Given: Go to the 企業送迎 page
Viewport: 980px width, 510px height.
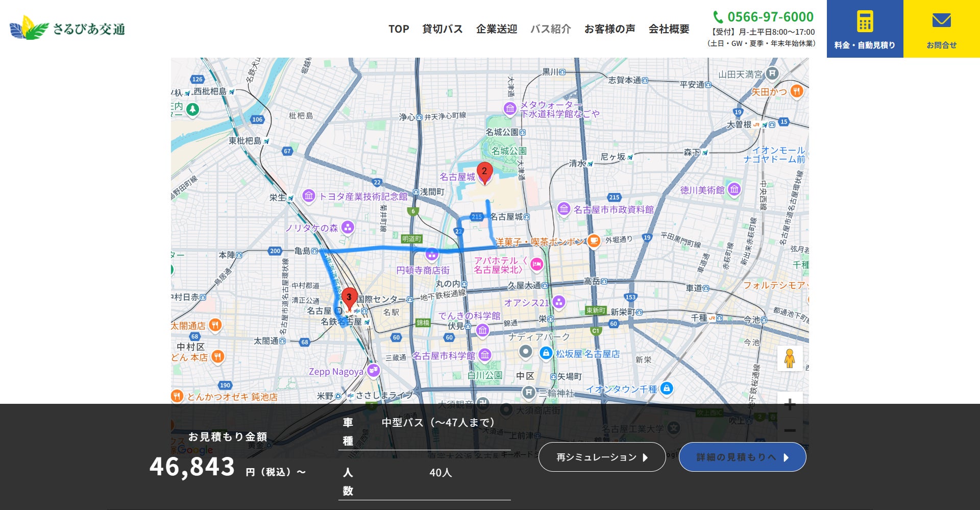Looking at the screenshot, I should tap(497, 29).
